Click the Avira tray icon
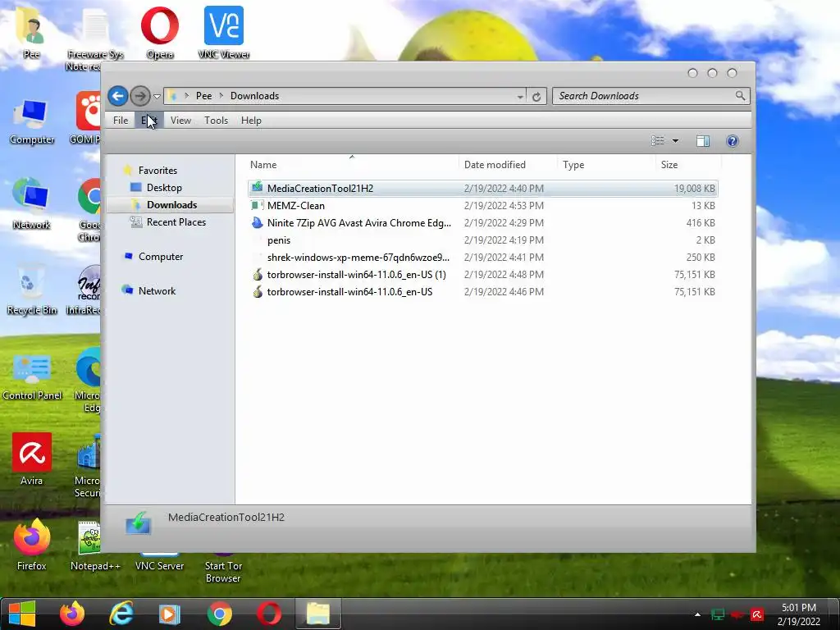This screenshot has height=630, width=840. coord(757,614)
